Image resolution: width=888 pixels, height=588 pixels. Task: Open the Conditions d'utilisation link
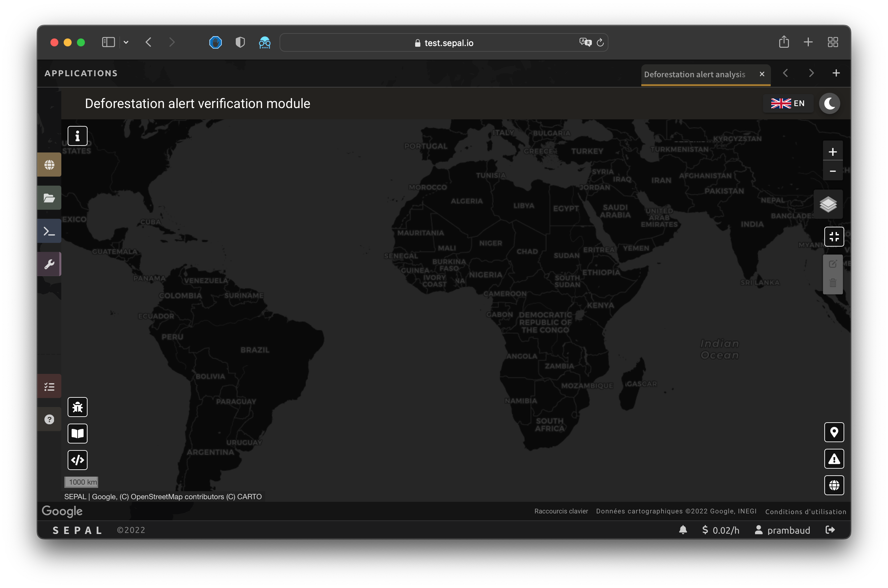[805, 511]
